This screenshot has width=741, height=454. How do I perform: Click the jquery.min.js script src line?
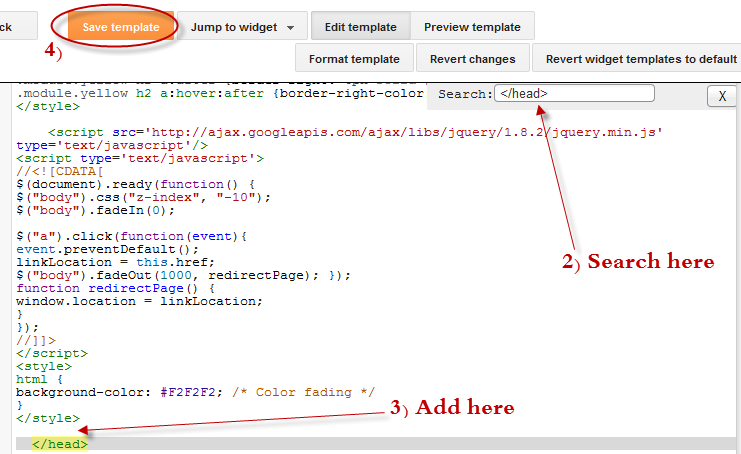355,132
